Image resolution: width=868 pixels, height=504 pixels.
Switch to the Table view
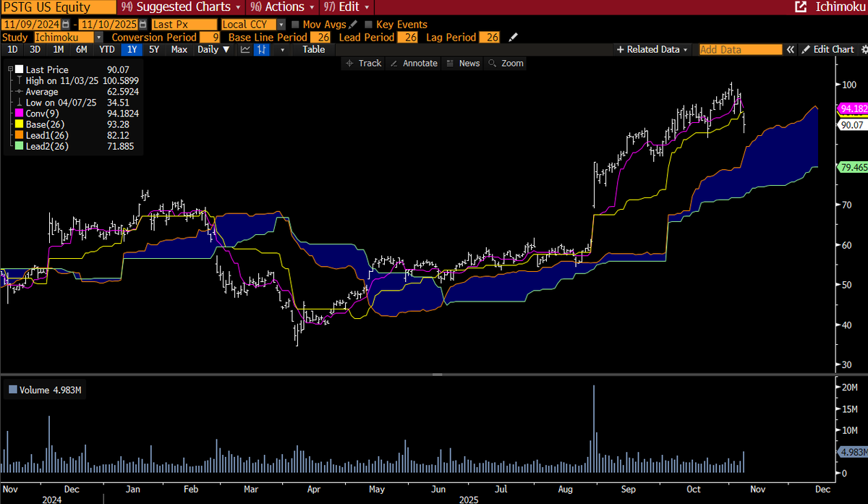point(313,49)
